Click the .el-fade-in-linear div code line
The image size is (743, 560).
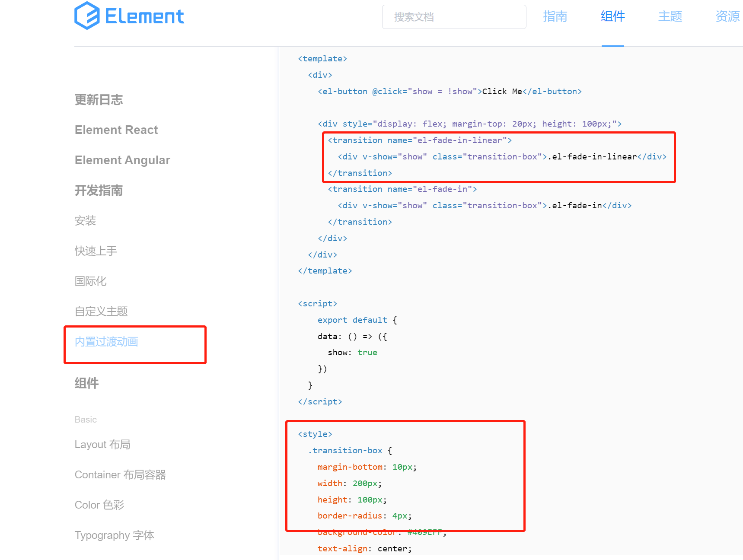click(502, 157)
